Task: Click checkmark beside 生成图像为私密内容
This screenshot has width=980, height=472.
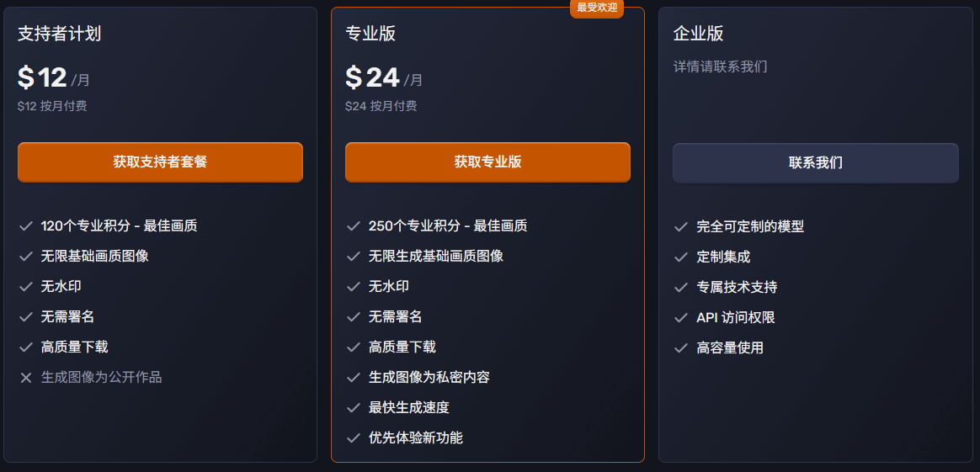Action: (354, 378)
